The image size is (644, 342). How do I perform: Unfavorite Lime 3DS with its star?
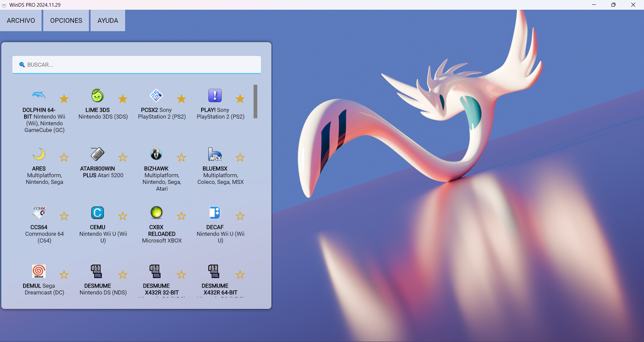pyautogui.click(x=123, y=99)
